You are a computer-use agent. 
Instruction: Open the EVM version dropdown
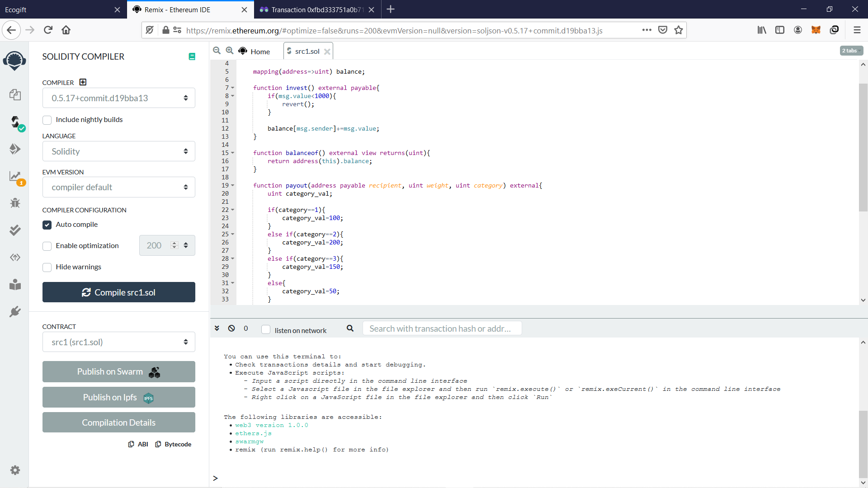point(118,187)
